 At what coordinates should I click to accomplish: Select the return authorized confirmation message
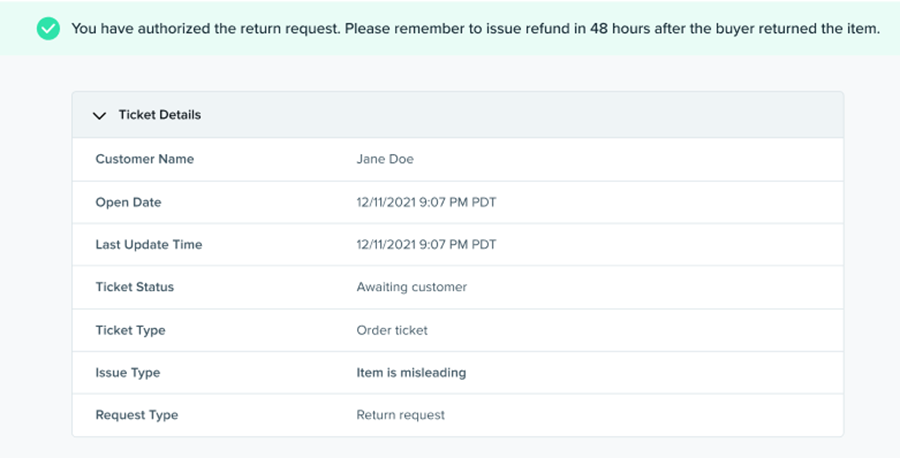tap(475, 28)
